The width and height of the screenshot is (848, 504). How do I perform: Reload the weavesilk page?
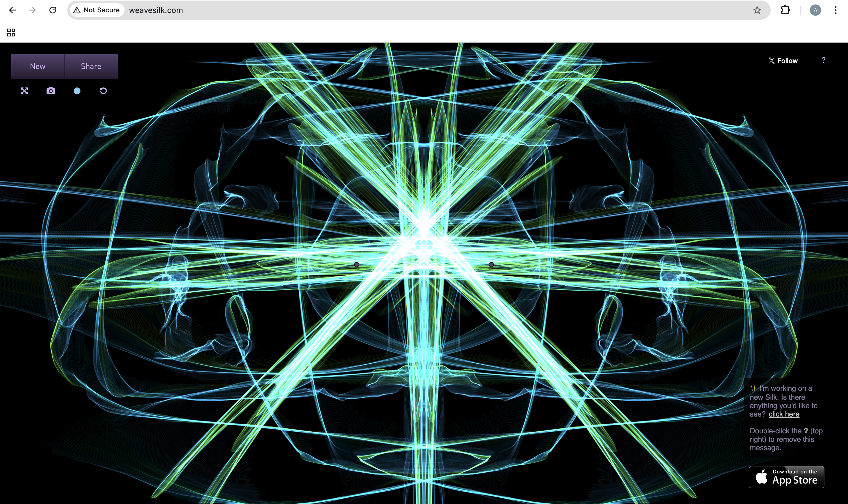(x=53, y=10)
